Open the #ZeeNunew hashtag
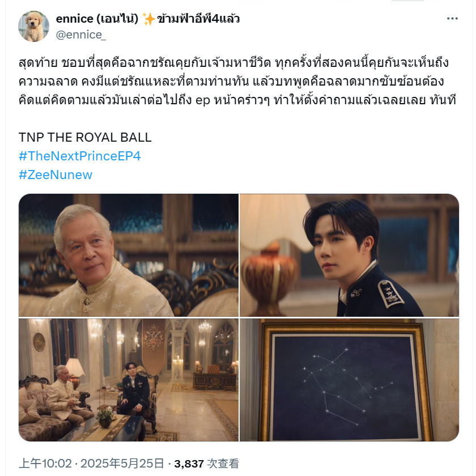This screenshot has height=476, width=476. 56,175
